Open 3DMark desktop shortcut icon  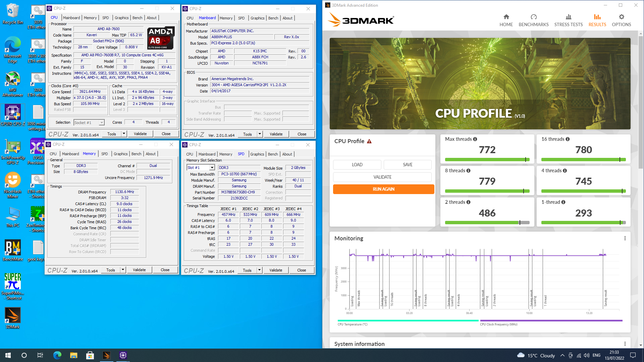point(12,318)
